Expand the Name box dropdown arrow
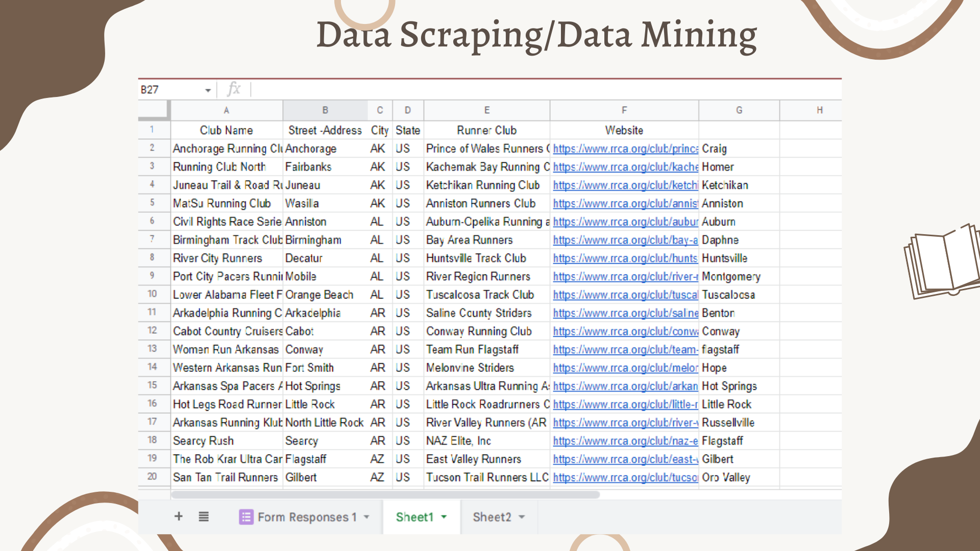 click(x=208, y=90)
